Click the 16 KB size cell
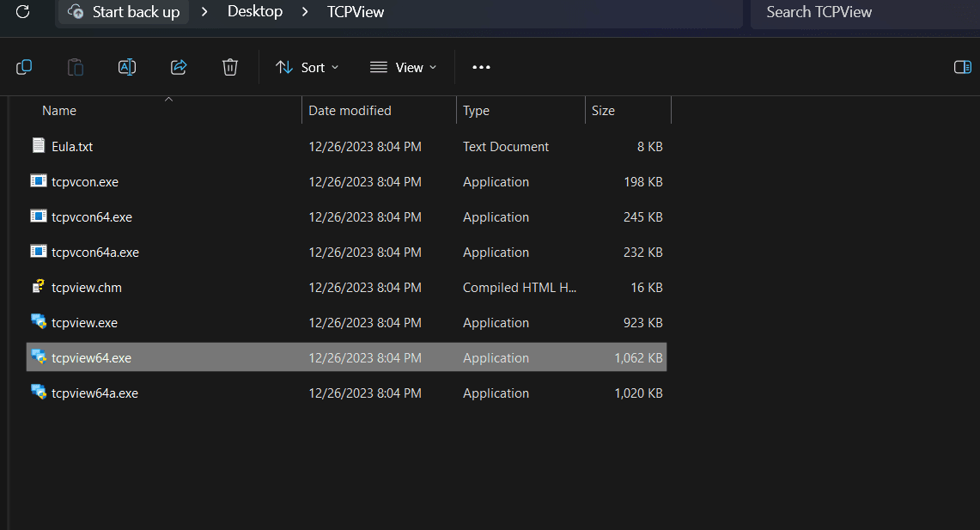Image resolution: width=980 pixels, height=530 pixels. click(647, 288)
